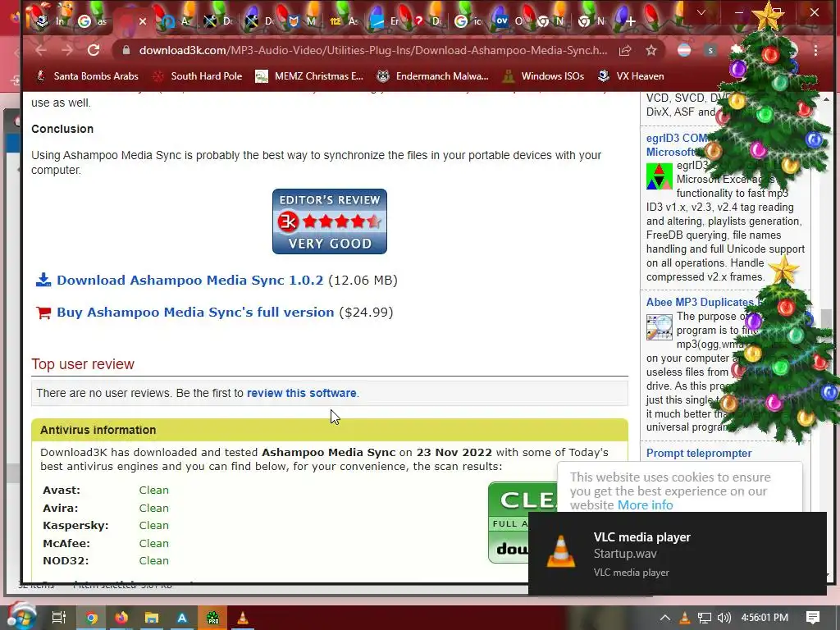Click the Editor's Review Very Good badge
The width and height of the screenshot is (840, 630).
(330, 221)
